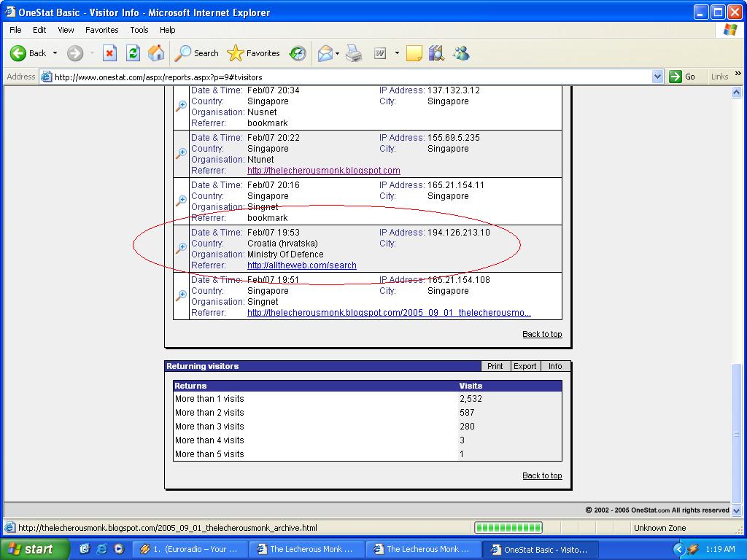Screen dimensions: 747x560
Task: Switch to Euroradio taskbar window
Action: (x=190, y=549)
